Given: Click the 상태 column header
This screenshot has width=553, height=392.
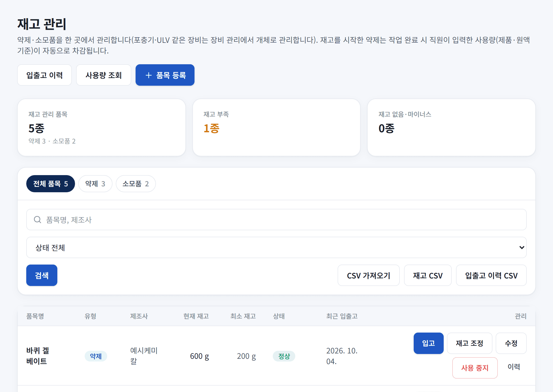Looking at the screenshot, I should 279,316.
